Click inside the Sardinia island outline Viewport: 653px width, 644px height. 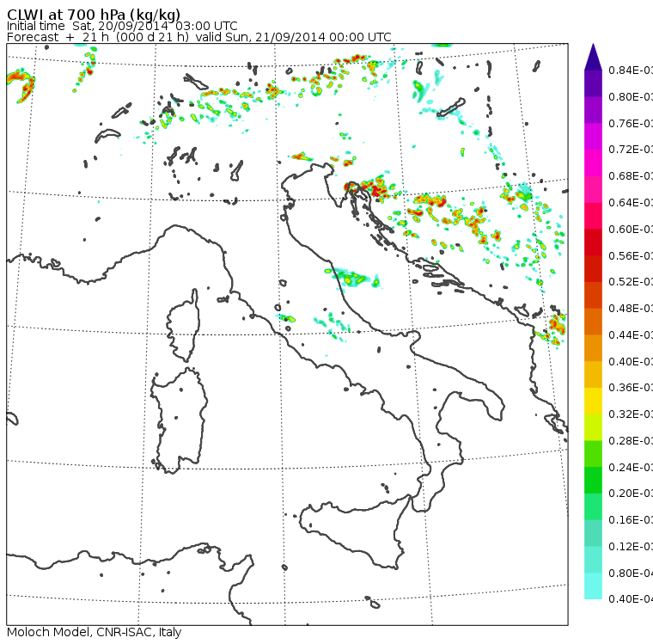tap(179, 421)
